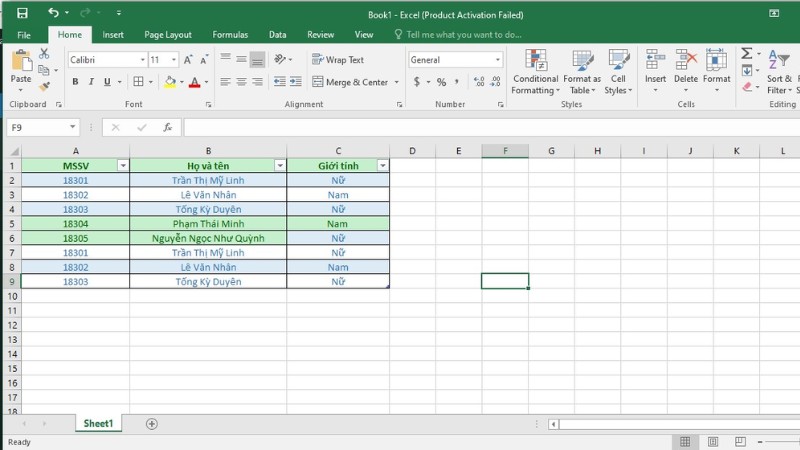This screenshot has width=800, height=450.
Task: Open Conditional Formatting menu
Action: 535,72
